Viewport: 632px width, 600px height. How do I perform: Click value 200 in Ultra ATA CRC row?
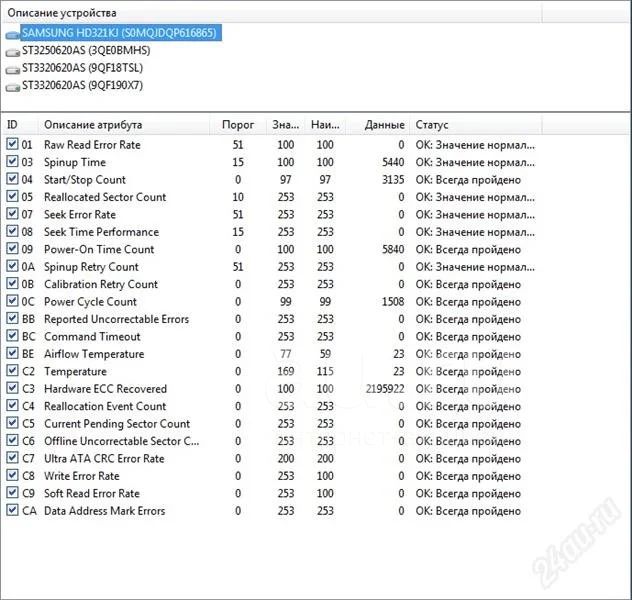[x=285, y=458]
